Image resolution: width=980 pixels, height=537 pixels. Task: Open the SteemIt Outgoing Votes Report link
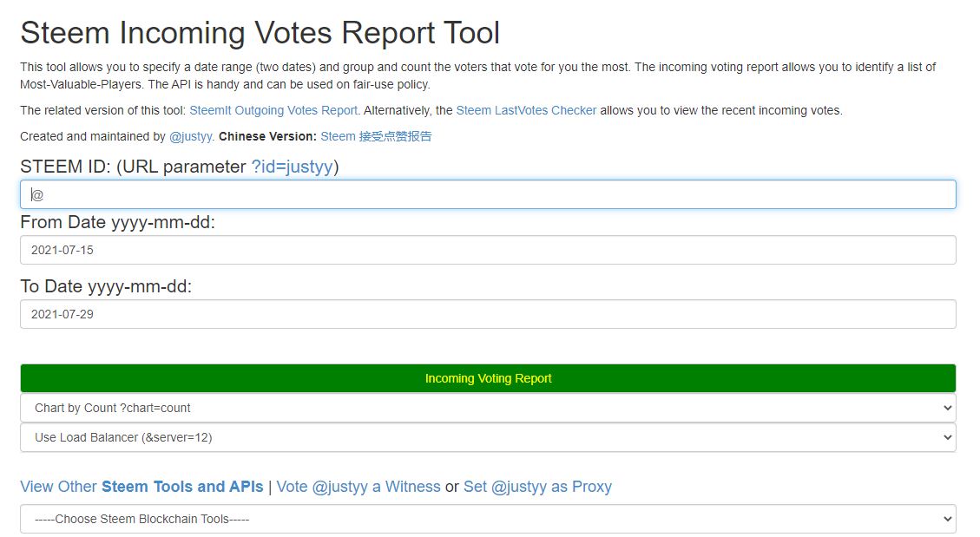[273, 110]
